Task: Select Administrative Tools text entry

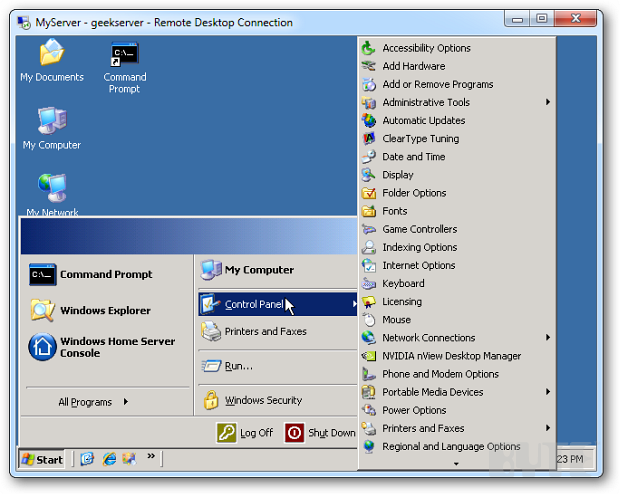Action: click(426, 102)
